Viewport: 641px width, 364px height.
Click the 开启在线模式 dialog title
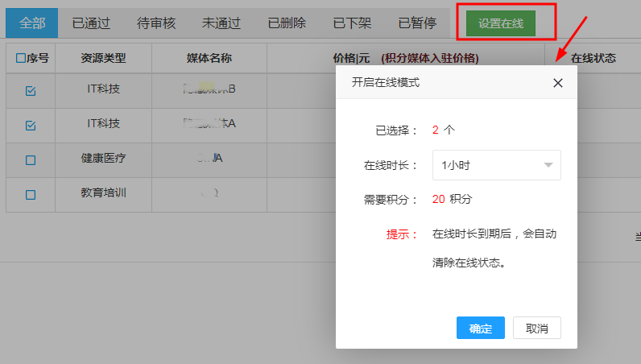(386, 83)
